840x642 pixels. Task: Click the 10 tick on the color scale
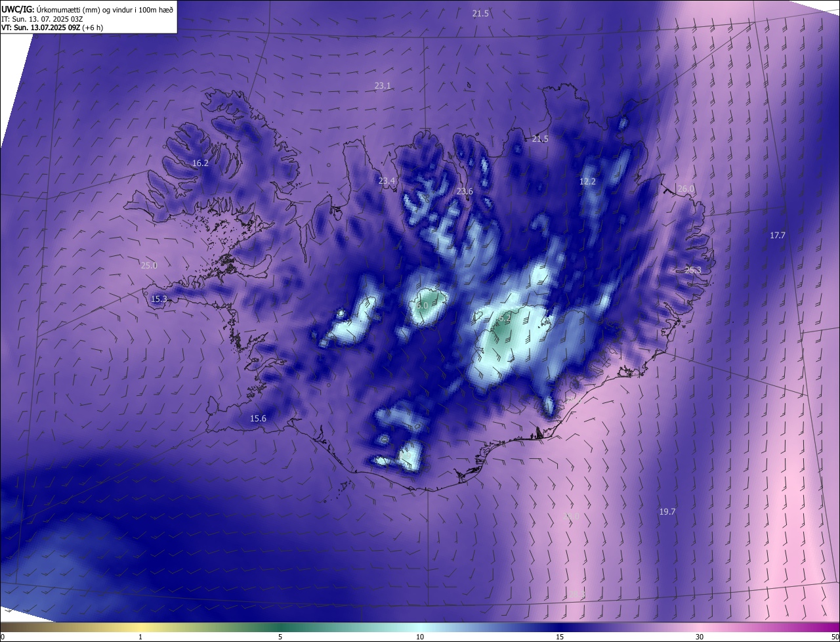click(x=420, y=637)
